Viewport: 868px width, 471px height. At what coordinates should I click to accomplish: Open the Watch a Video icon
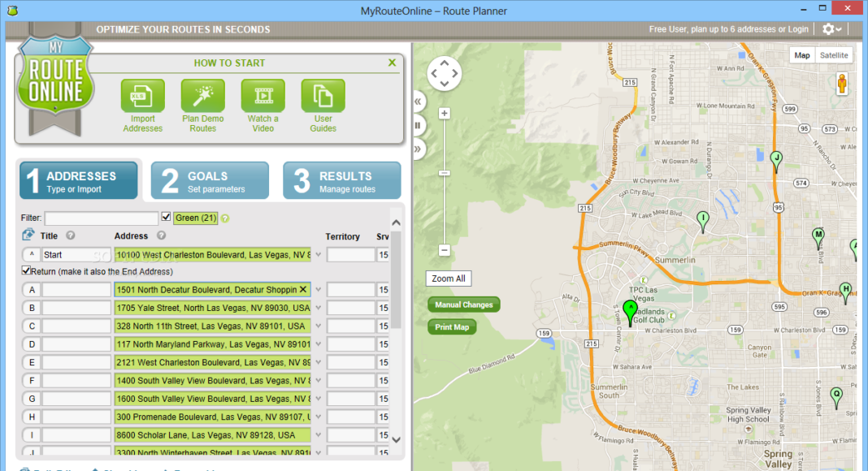263,97
